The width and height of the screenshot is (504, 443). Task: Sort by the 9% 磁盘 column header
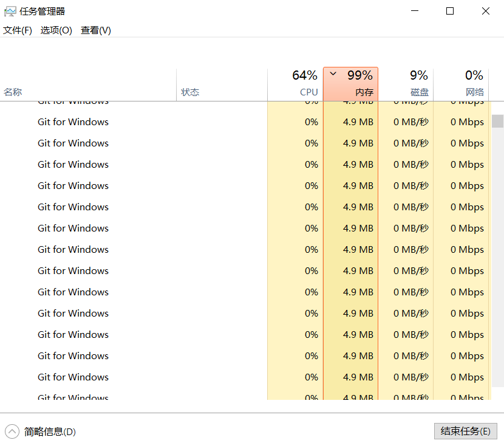pyautogui.click(x=406, y=84)
